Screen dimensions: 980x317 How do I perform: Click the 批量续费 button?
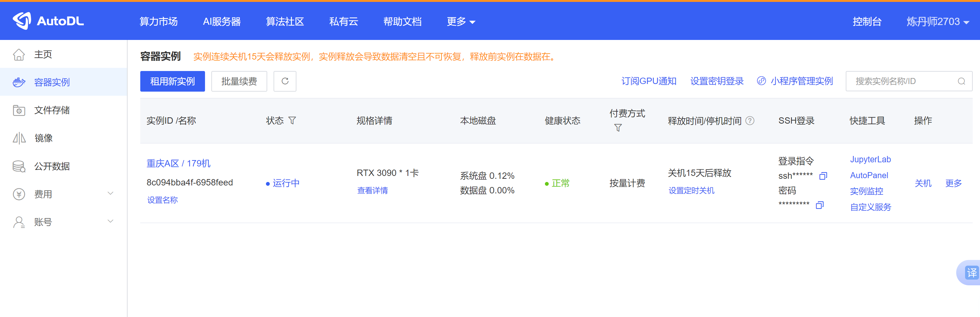click(239, 81)
